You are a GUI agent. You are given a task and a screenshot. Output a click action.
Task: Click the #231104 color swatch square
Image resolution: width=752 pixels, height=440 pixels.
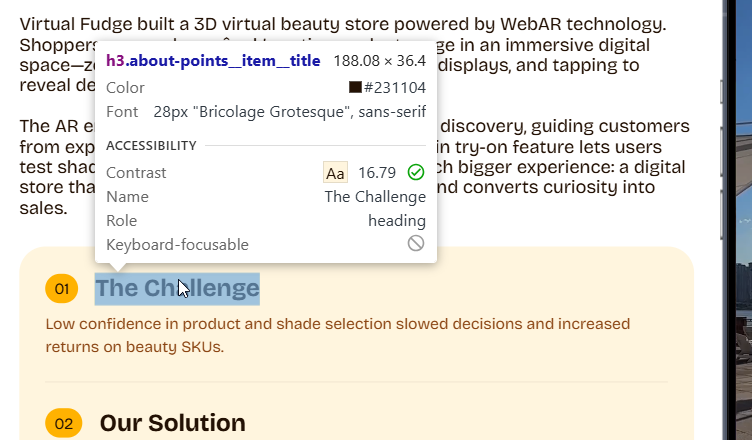pyautogui.click(x=355, y=87)
